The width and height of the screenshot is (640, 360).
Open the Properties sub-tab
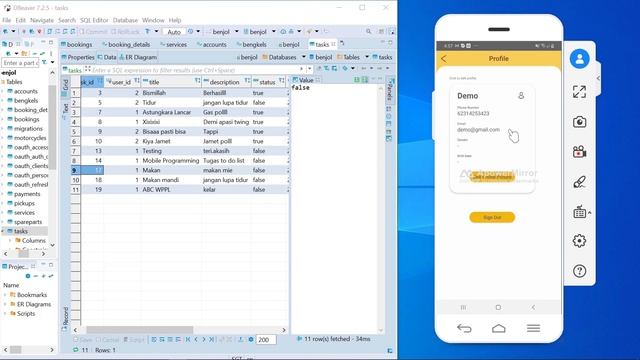78,57
